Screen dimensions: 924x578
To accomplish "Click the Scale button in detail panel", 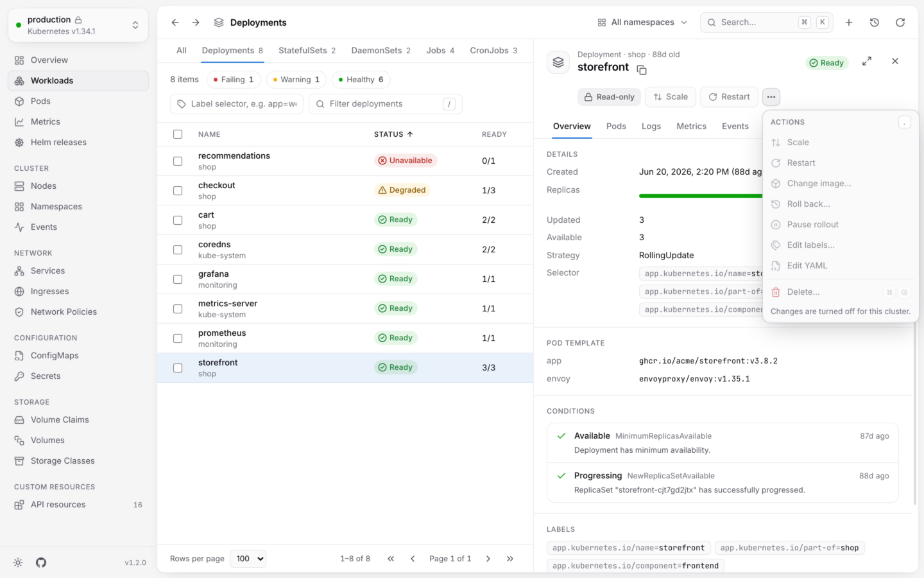I will [671, 97].
